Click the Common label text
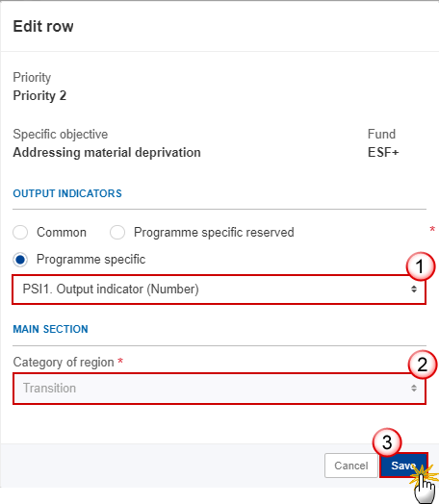This screenshot has width=439, height=504. point(62,233)
